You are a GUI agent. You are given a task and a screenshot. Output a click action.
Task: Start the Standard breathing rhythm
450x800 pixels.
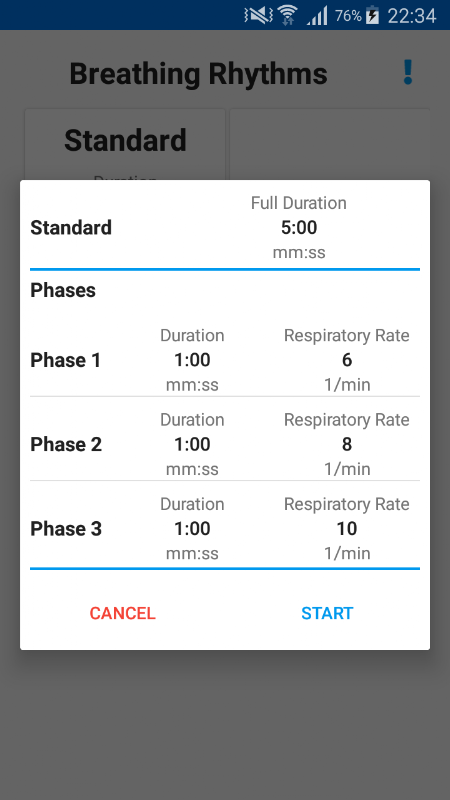327,613
